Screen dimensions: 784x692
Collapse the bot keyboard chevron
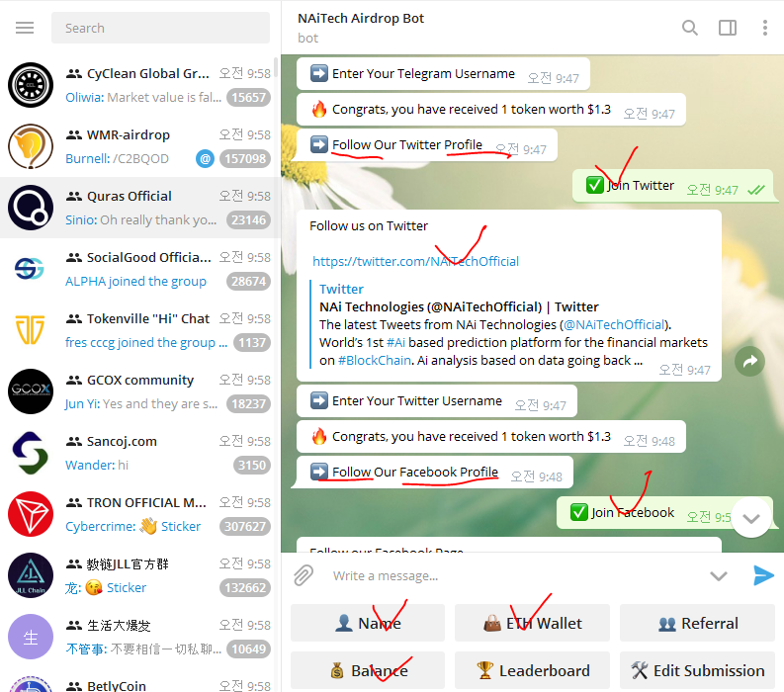(x=719, y=576)
